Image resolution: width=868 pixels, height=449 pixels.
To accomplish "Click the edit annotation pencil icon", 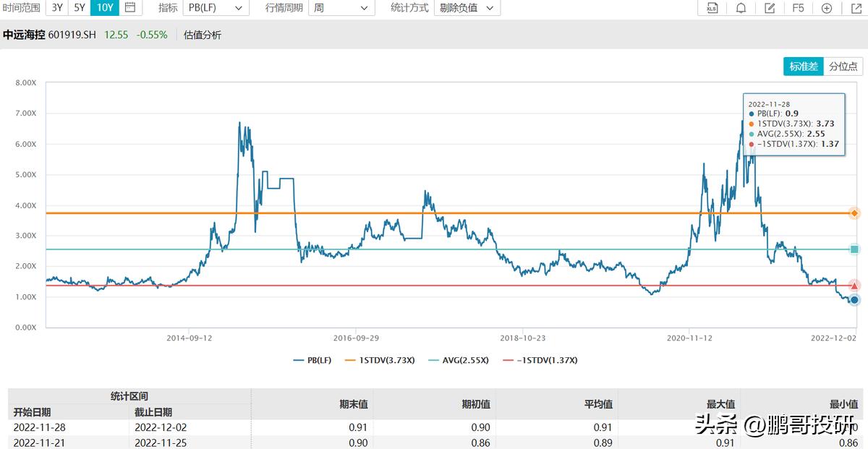I will click(769, 8).
